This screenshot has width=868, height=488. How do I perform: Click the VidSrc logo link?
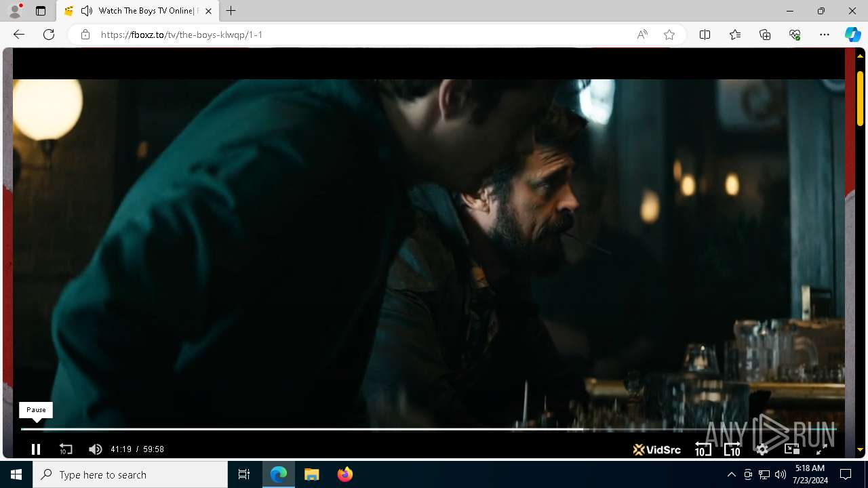tap(656, 449)
